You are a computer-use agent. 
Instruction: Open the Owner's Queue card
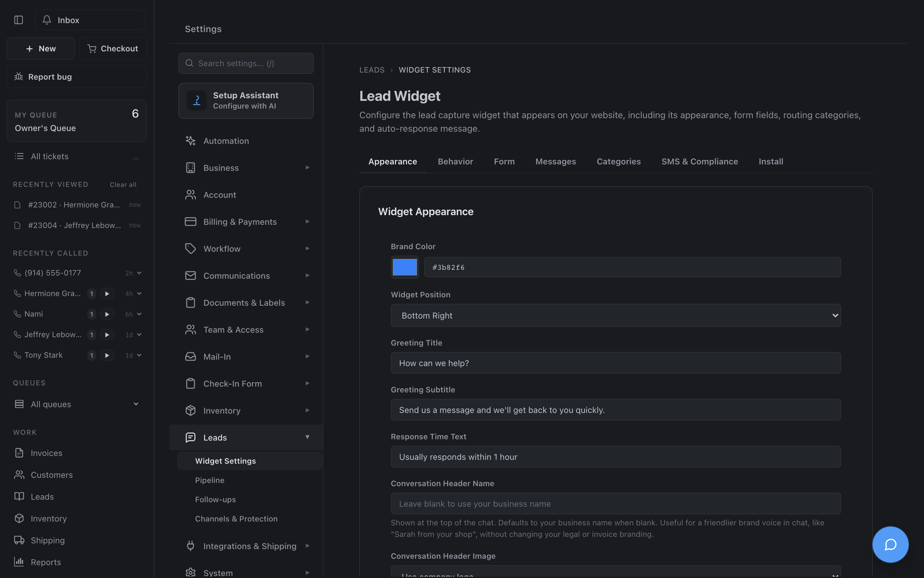77,121
